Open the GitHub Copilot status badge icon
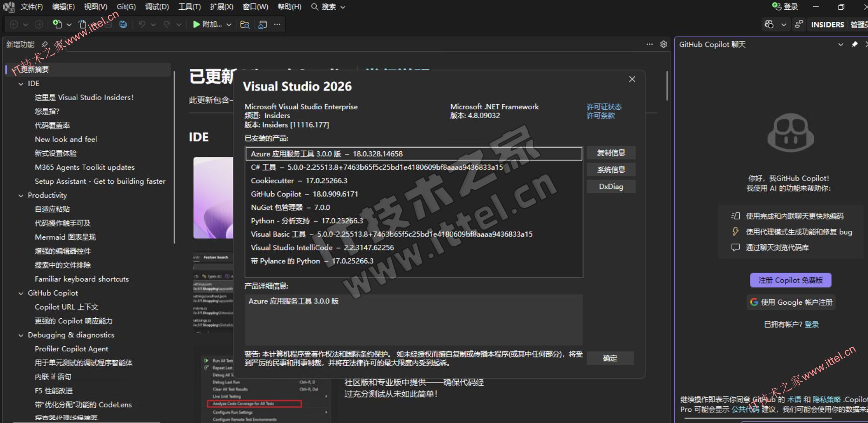 pos(769,25)
